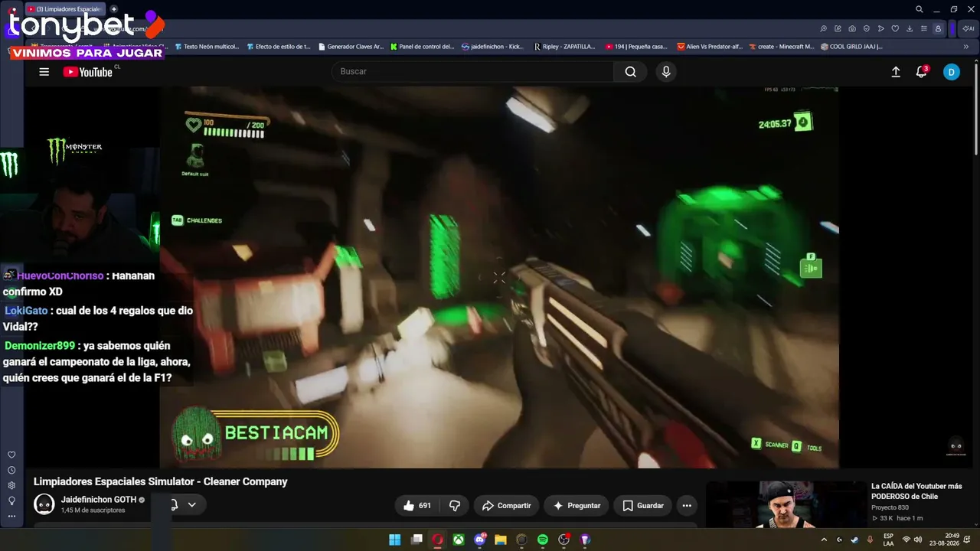Select the video title 'Limpiadores Espaciales Simulator - Cleaner Company'
Viewport: 980px width, 551px height.
click(x=161, y=481)
